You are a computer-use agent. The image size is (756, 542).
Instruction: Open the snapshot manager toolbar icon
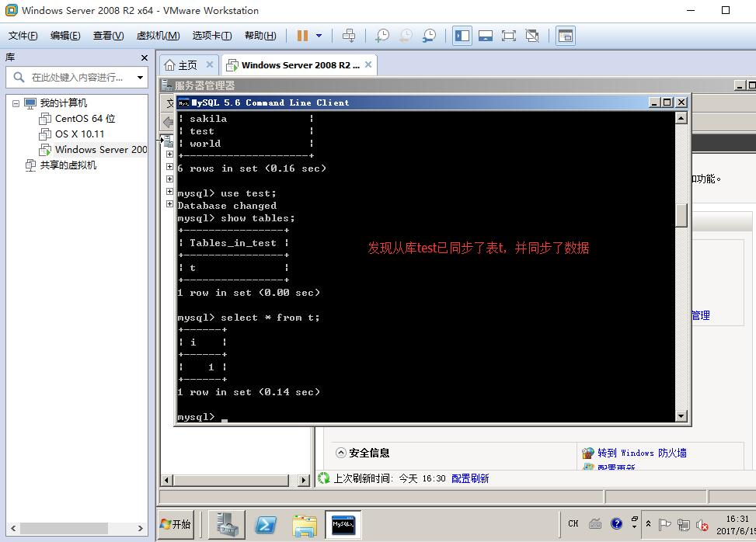429,36
